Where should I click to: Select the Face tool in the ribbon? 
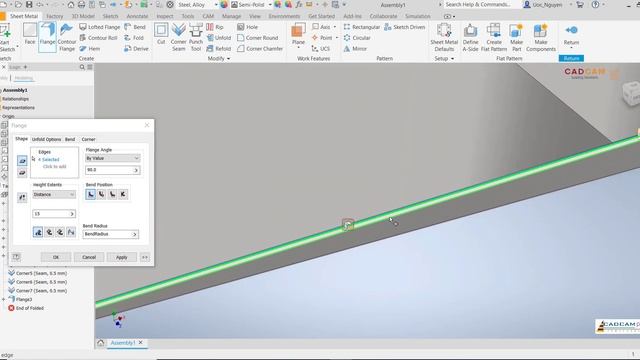pyautogui.click(x=30, y=34)
